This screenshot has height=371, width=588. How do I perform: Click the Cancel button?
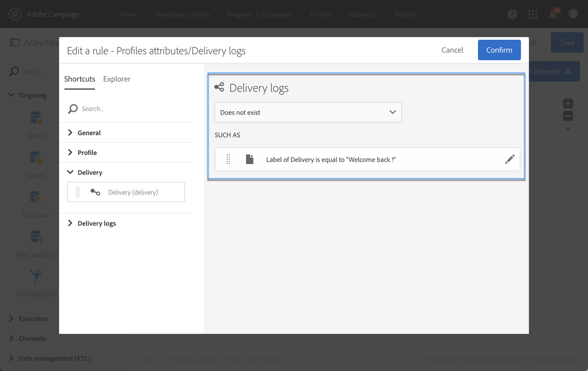coord(452,50)
